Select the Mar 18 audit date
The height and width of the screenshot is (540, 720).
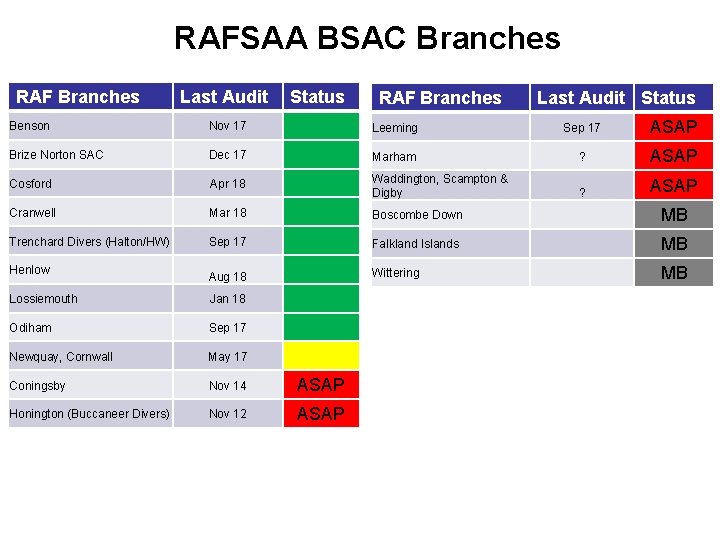228,213
